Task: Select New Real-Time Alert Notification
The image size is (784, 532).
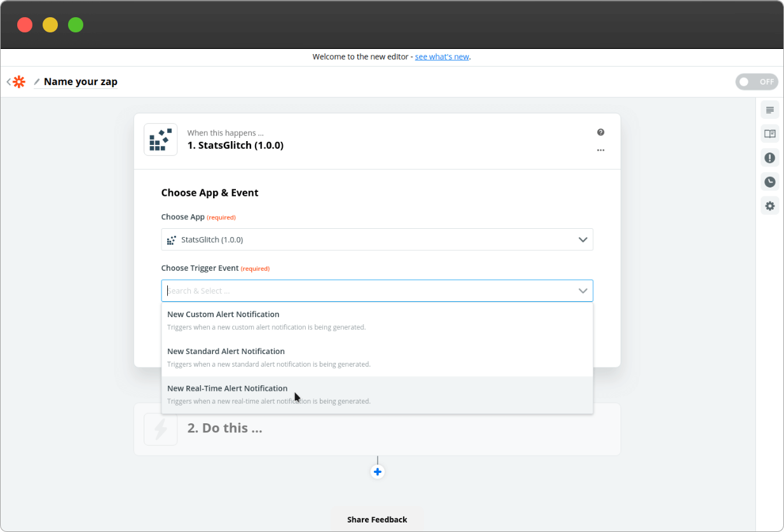Action: pos(377,395)
